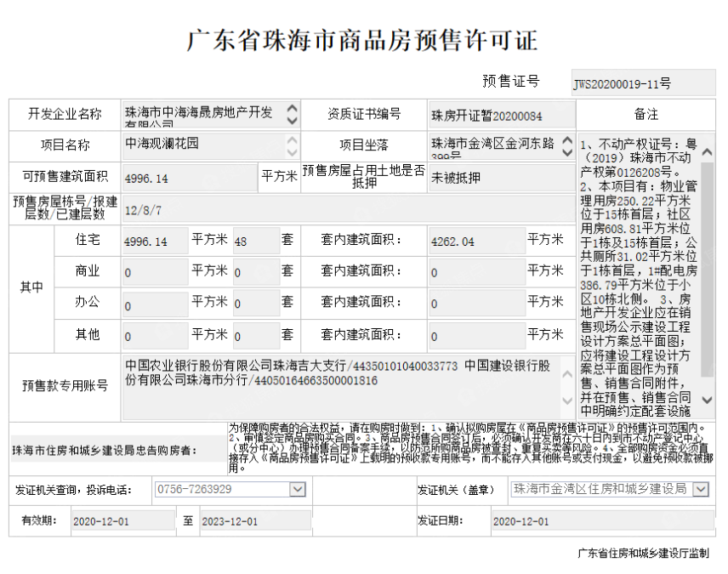Click the down arrow in 项目坐落 field
The image size is (728, 574).
567,152
